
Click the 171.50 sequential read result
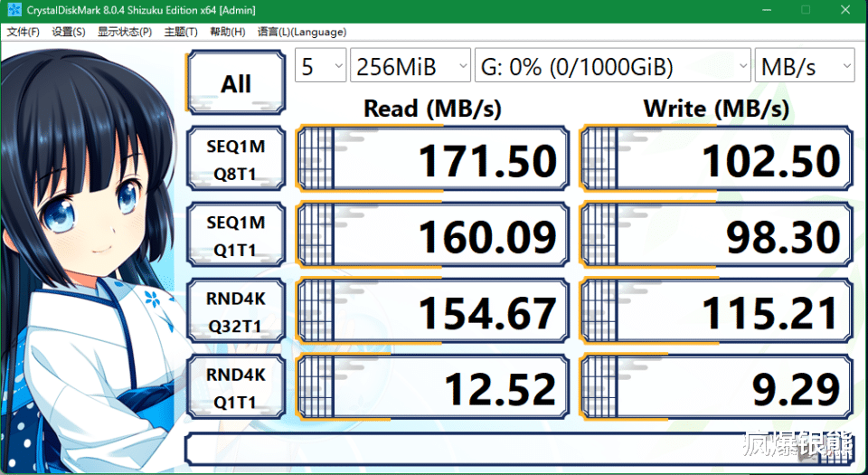432,161
